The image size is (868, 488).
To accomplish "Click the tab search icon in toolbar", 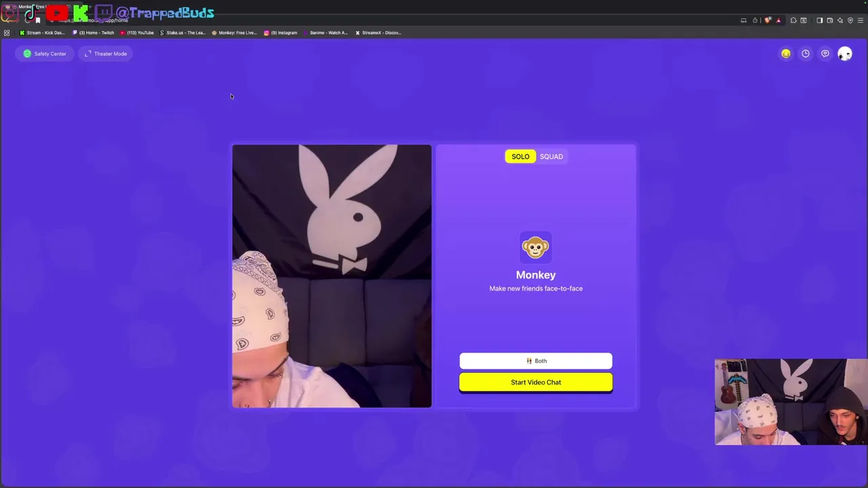I will tap(804, 20).
